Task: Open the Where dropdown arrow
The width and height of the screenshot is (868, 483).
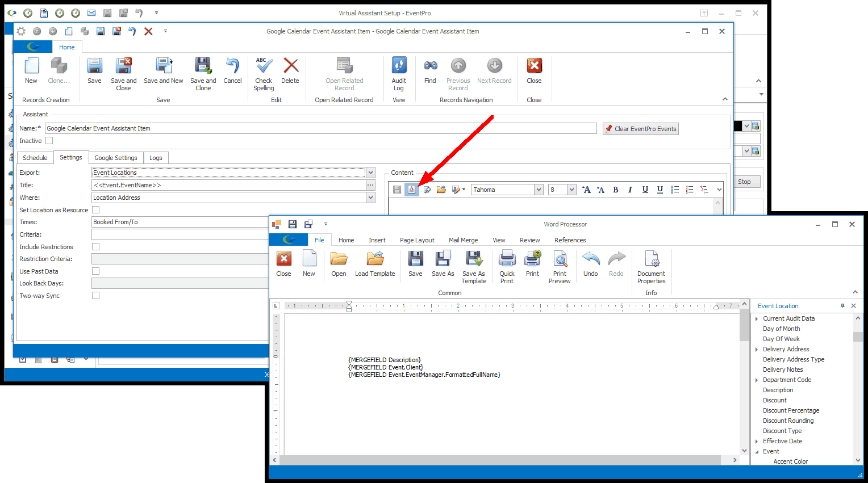Action: (x=370, y=198)
